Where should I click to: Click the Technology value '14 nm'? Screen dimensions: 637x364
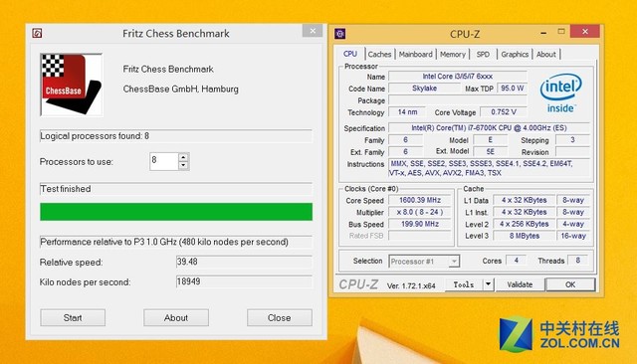[x=407, y=112]
